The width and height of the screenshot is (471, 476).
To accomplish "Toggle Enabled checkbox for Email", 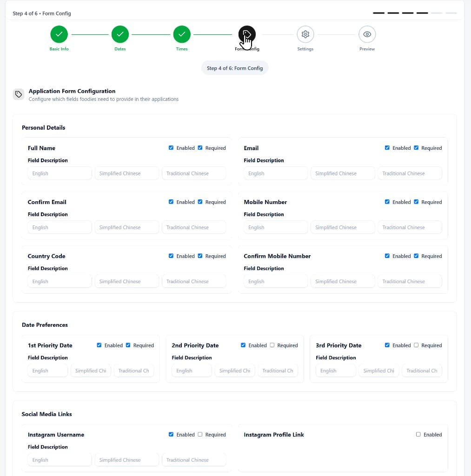I will pyautogui.click(x=387, y=148).
